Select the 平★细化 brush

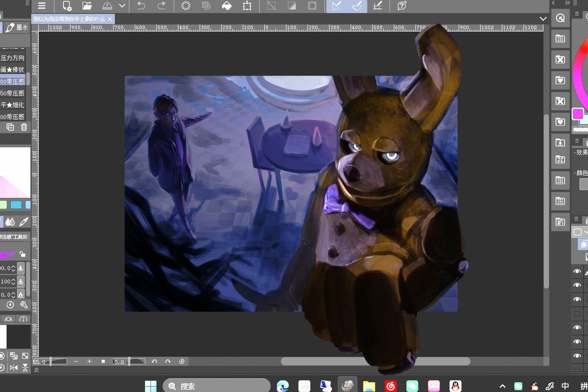13,105
